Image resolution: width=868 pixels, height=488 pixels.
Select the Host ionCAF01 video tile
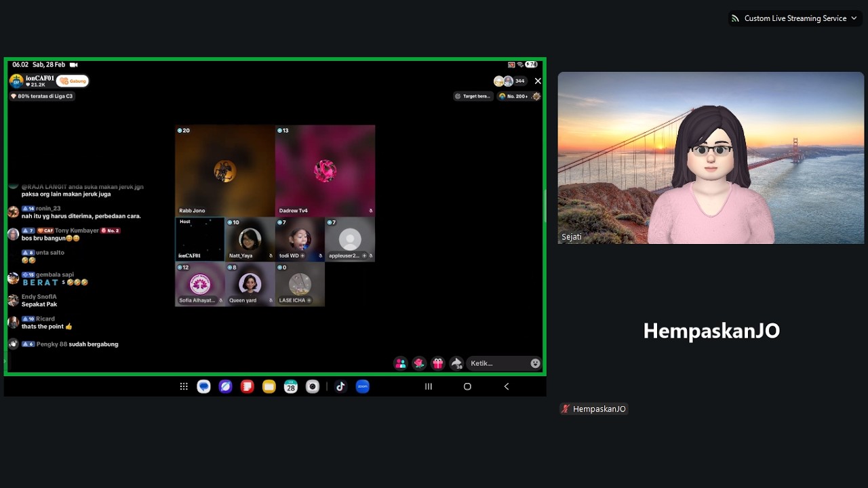[200, 239]
